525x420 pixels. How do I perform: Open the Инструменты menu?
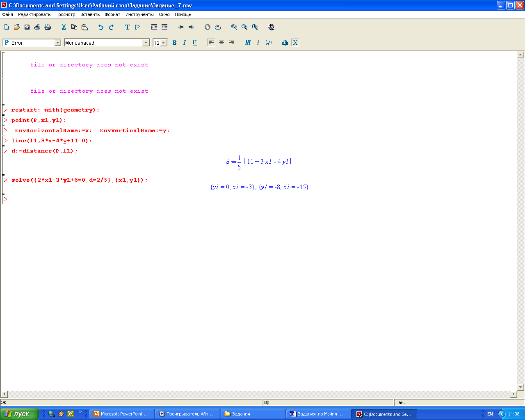(139, 14)
